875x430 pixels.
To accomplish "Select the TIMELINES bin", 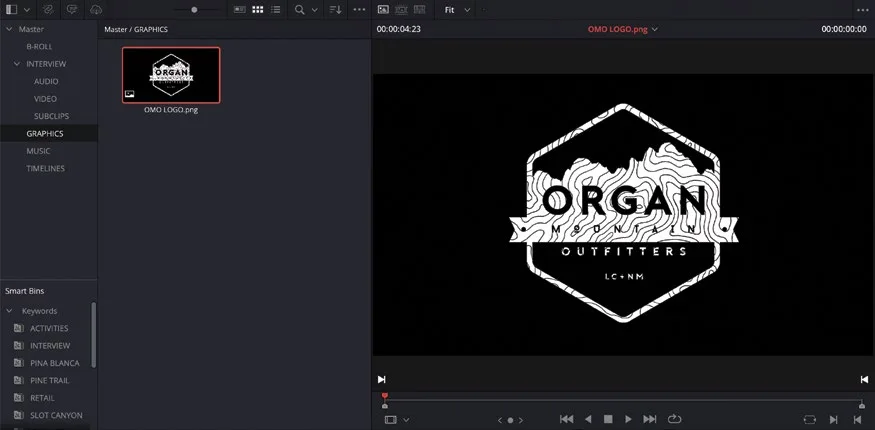I will (x=45, y=168).
